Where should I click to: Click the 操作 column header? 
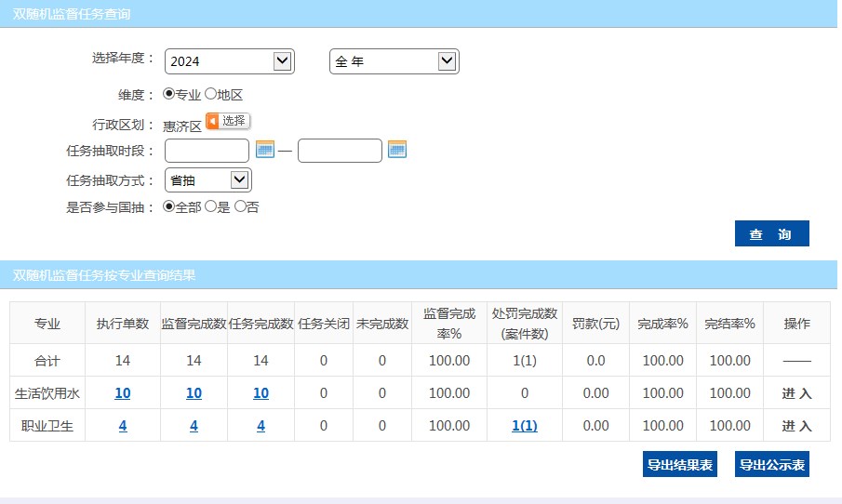pos(796,324)
